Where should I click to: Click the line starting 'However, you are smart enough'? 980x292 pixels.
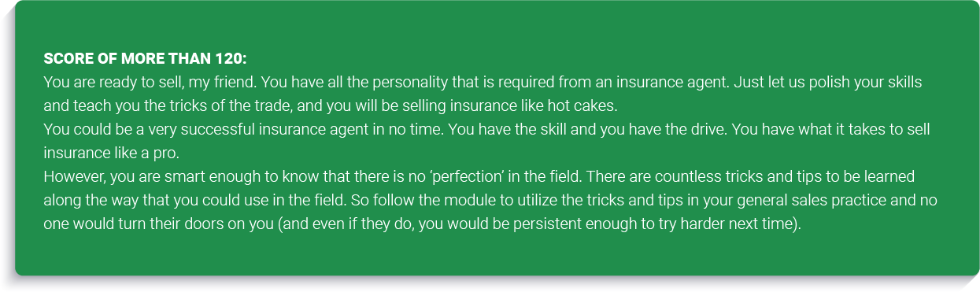[479, 176]
